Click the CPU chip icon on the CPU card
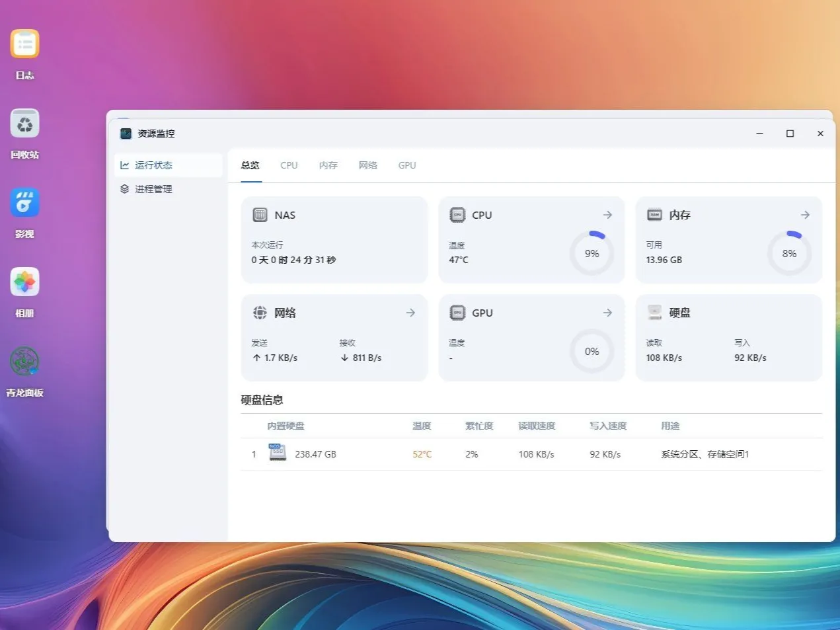Viewport: 840px width, 630px height. tap(457, 214)
